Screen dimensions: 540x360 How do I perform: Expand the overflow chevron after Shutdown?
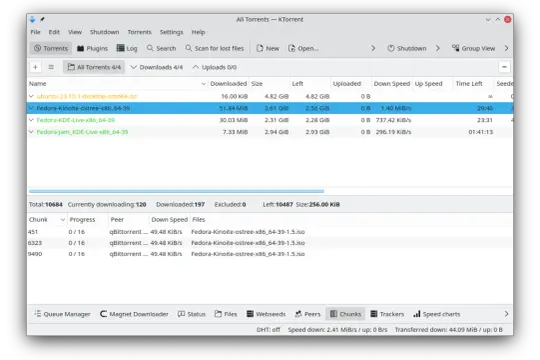pyautogui.click(x=438, y=48)
